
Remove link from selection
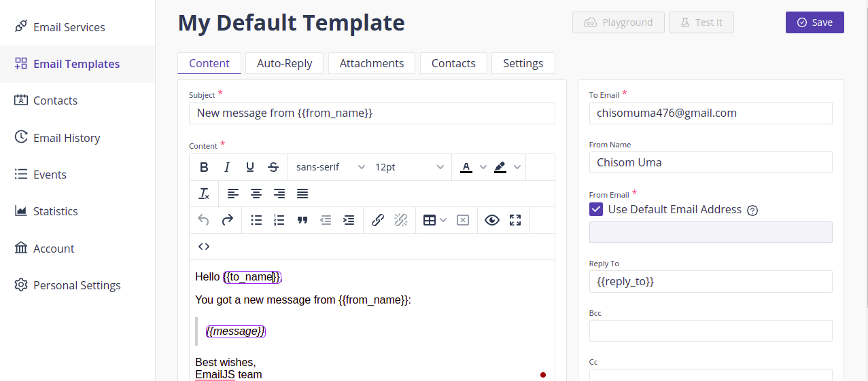401,220
